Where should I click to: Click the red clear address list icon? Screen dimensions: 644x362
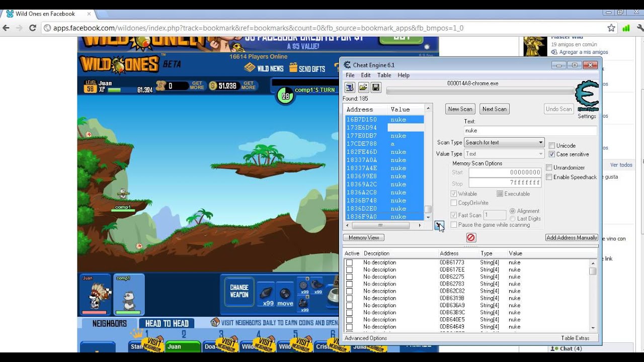[x=471, y=237]
